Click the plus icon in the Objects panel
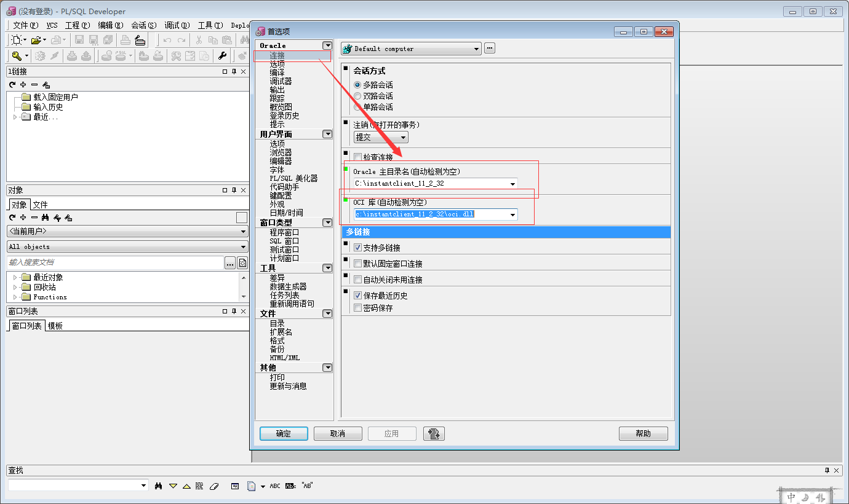The image size is (849, 504). tap(23, 218)
